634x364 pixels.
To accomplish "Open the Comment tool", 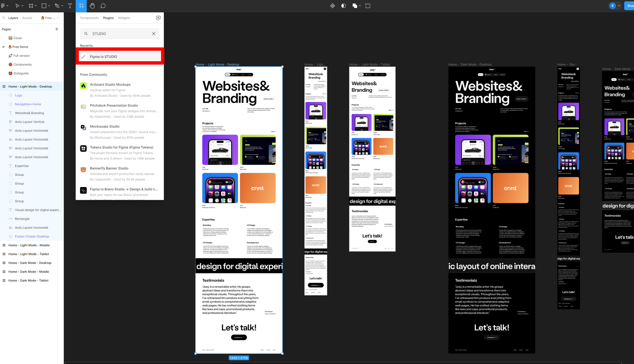I will pos(103,6).
